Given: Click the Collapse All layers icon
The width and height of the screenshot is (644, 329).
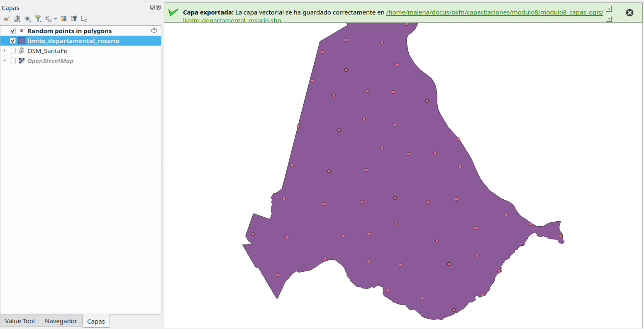Looking at the screenshot, I should 74,19.
